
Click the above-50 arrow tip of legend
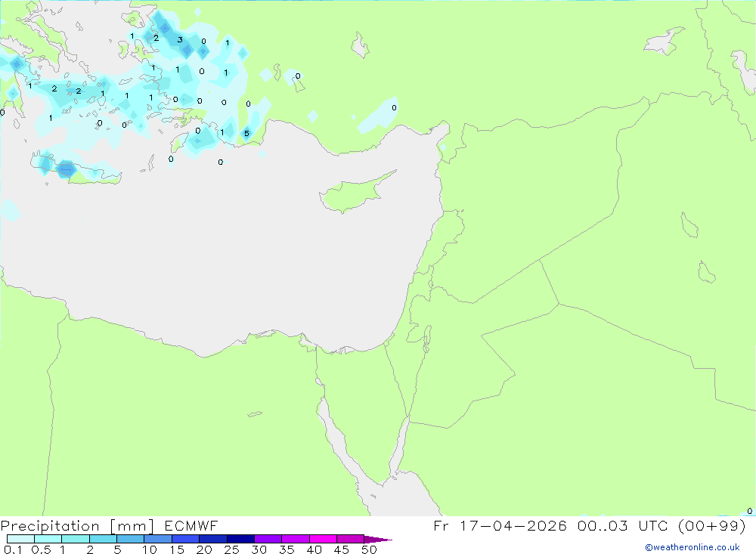(x=377, y=540)
